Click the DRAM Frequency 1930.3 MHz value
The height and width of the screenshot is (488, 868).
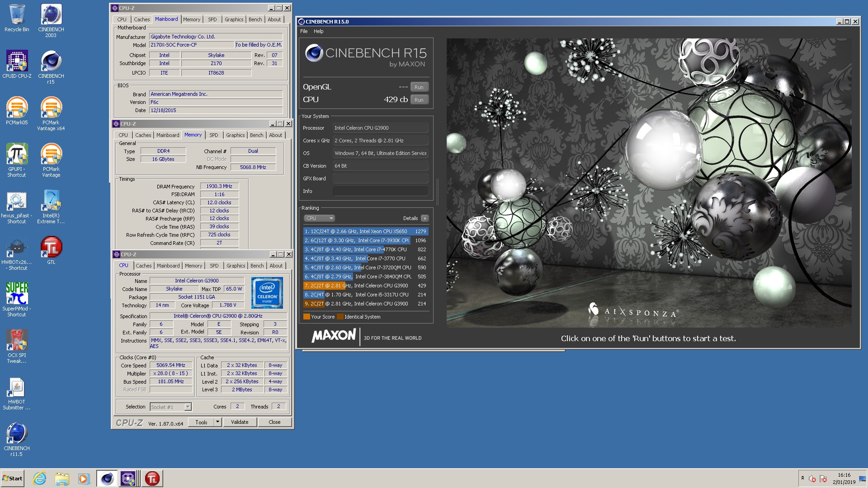pyautogui.click(x=219, y=186)
